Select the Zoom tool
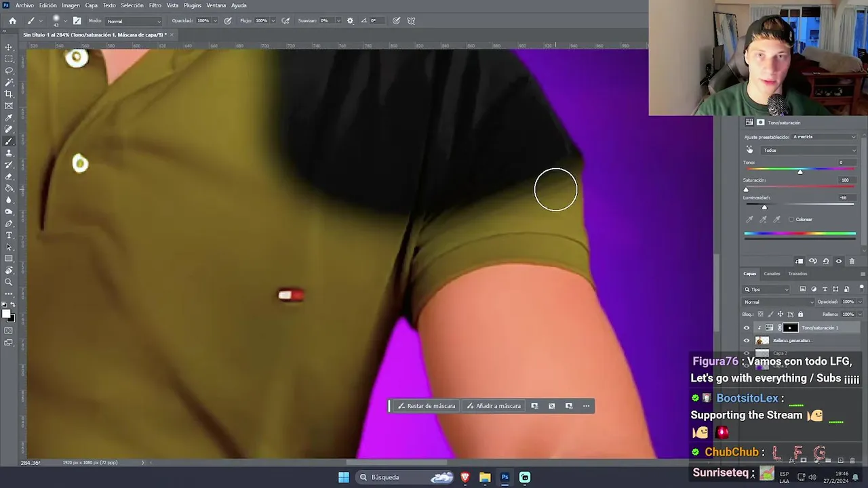The width and height of the screenshot is (868, 488). coord(9,282)
